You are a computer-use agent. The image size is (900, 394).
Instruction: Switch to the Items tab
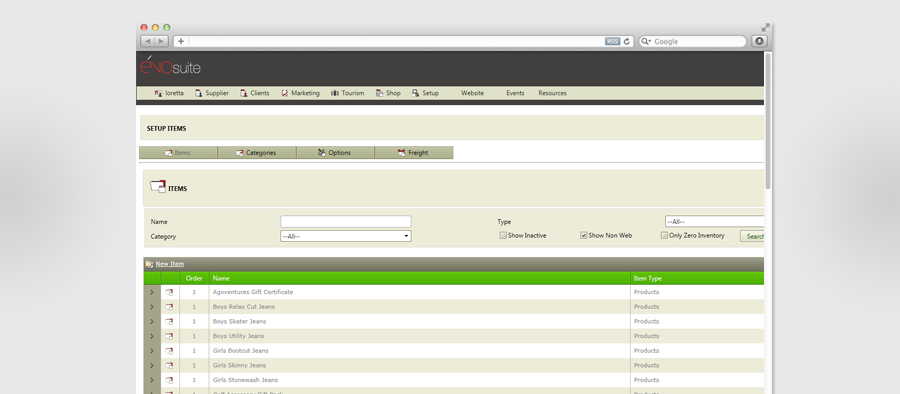178,153
